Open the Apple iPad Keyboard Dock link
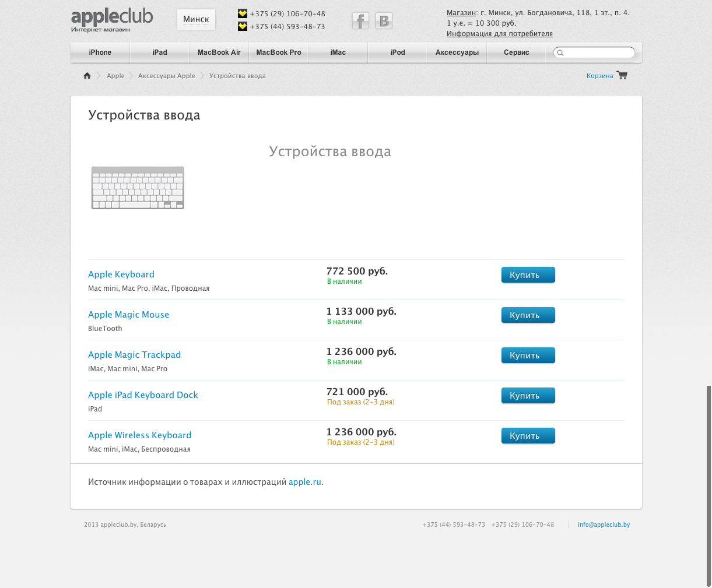The width and height of the screenshot is (712, 588). 143,395
